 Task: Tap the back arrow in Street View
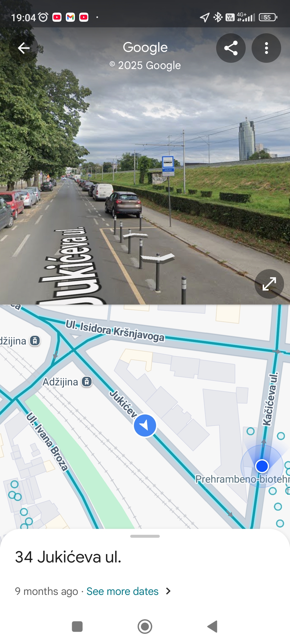[x=24, y=48]
